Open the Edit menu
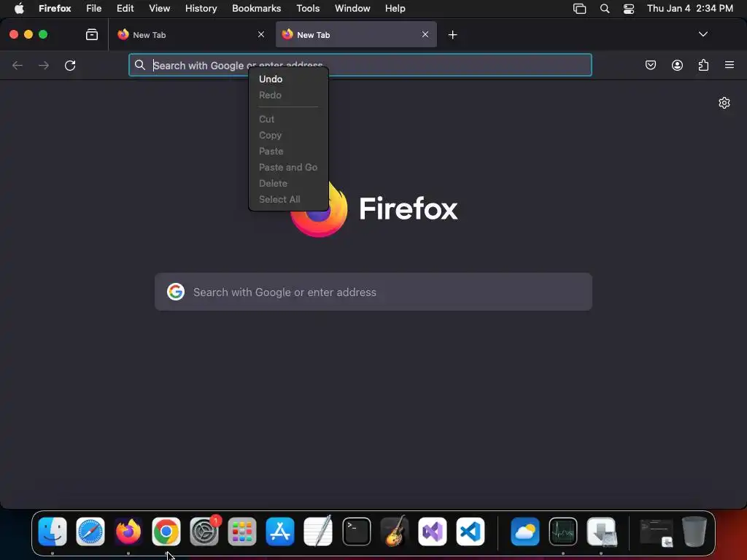 pos(125,9)
